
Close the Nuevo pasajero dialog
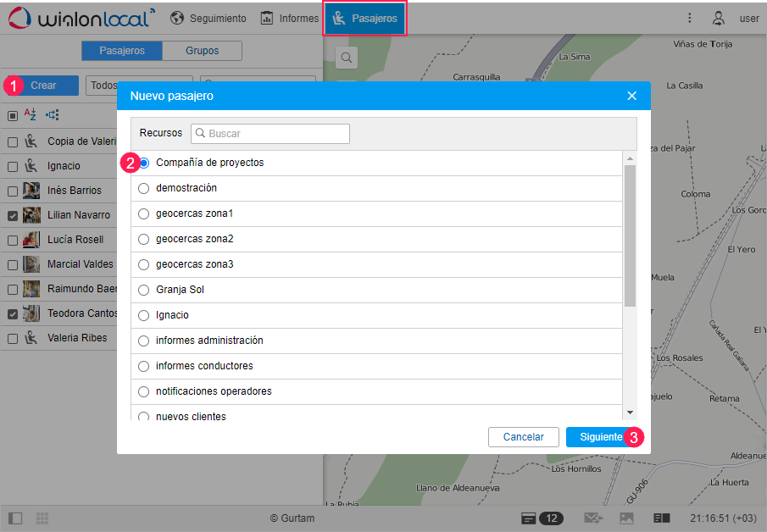[x=632, y=96]
